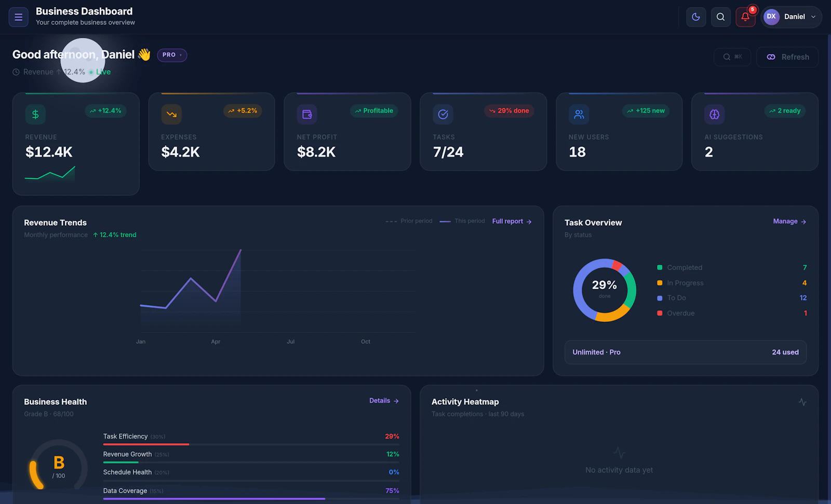Click the orange In Progress legend swatch
Viewport: 831px width, 504px height.
coord(660,283)
